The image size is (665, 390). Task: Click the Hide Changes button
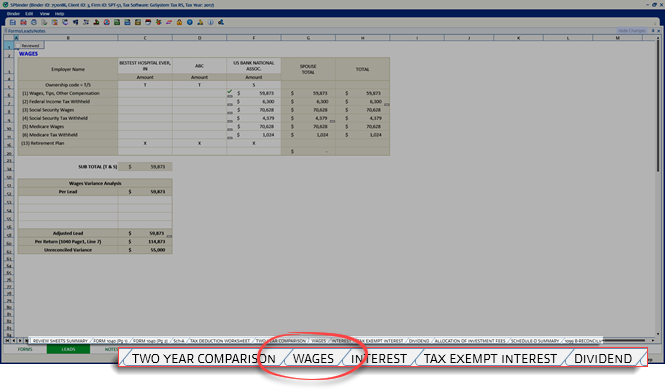point(631,31)
